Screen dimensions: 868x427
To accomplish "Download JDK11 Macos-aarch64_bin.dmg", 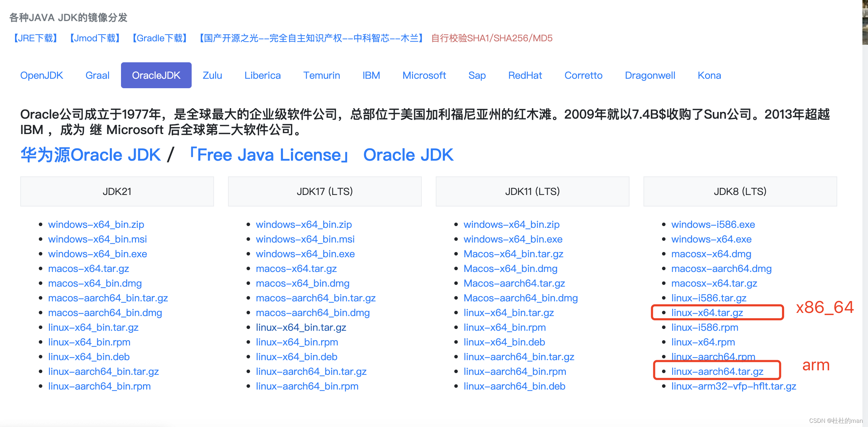I will click(520, 298).
